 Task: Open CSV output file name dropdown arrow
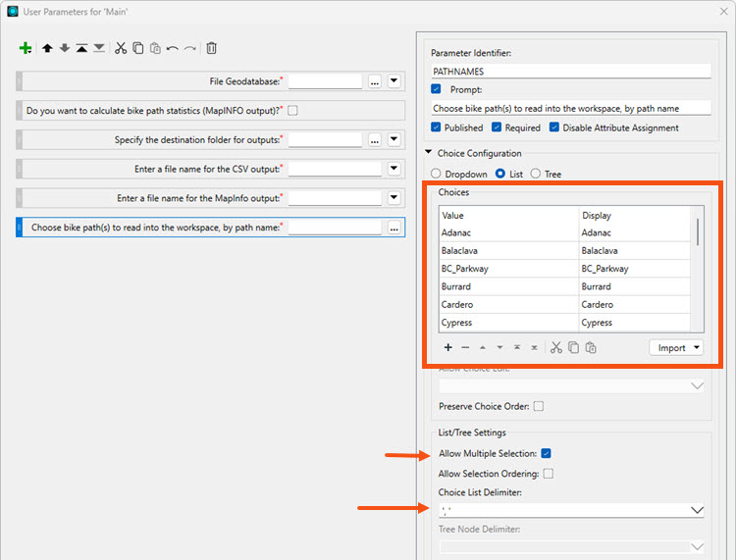[394, 169]
